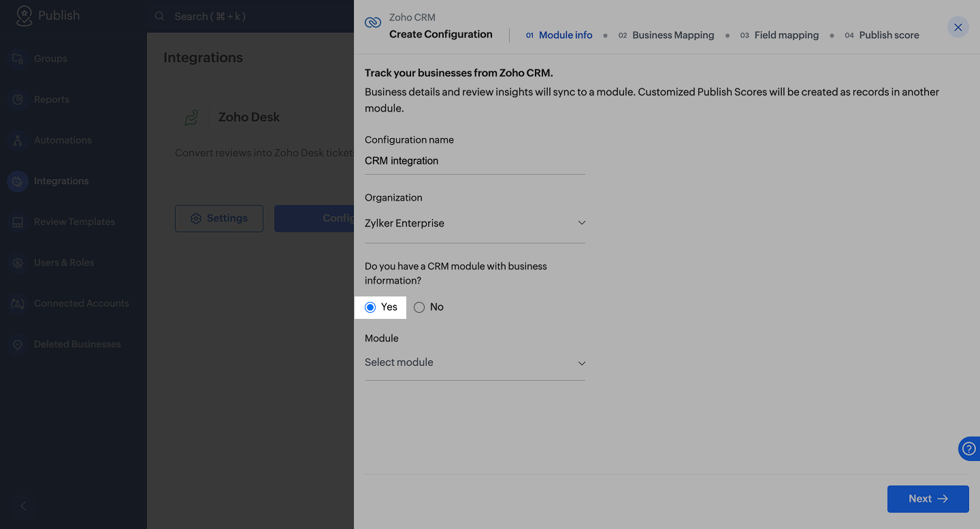This screenshot has width=980, height=529.
Task: Click the Zoho CRM logo icon
Action: click(x=373, y=22)
